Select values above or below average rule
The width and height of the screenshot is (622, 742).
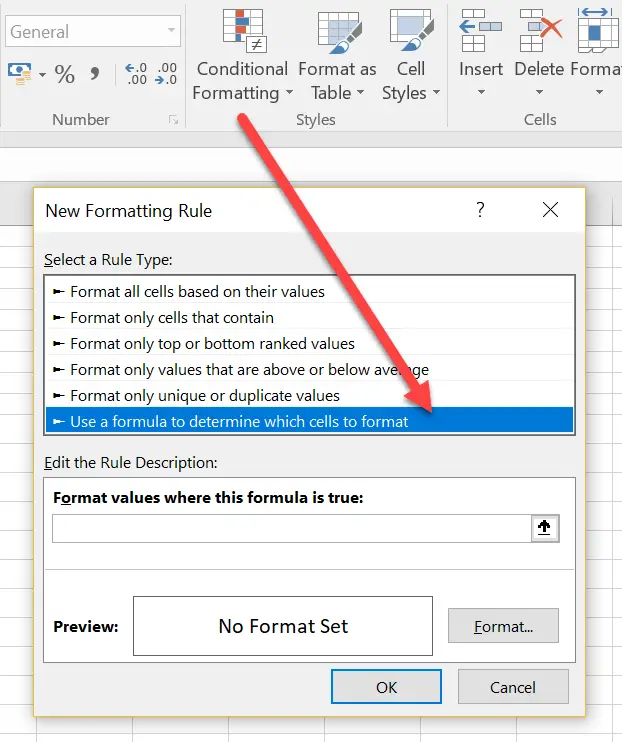click(x=310, y=370)
